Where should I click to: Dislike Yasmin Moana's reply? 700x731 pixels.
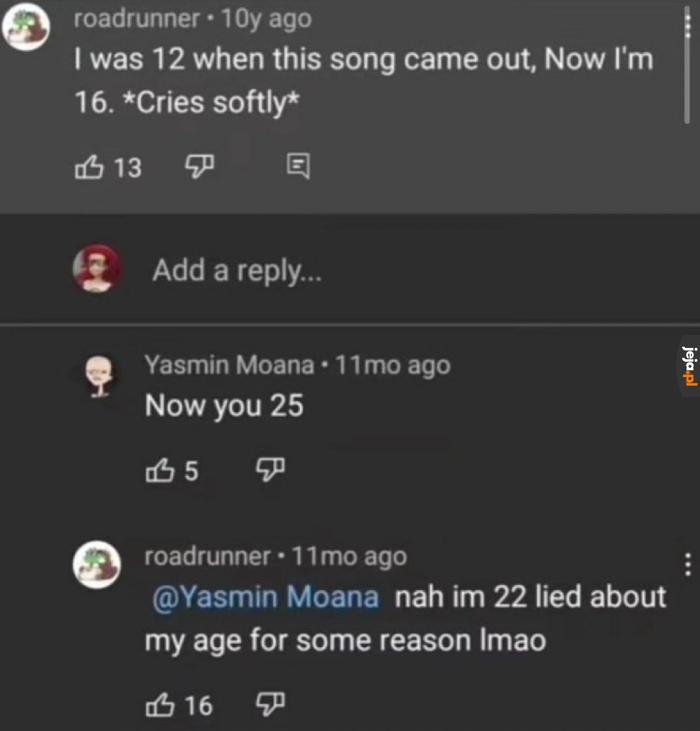pos(270,469)
